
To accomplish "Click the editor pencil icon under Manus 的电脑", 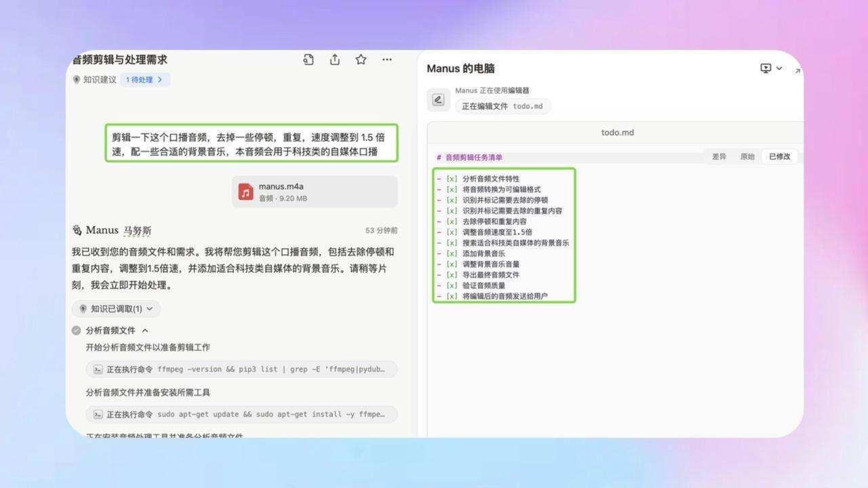I will (438, 100).
